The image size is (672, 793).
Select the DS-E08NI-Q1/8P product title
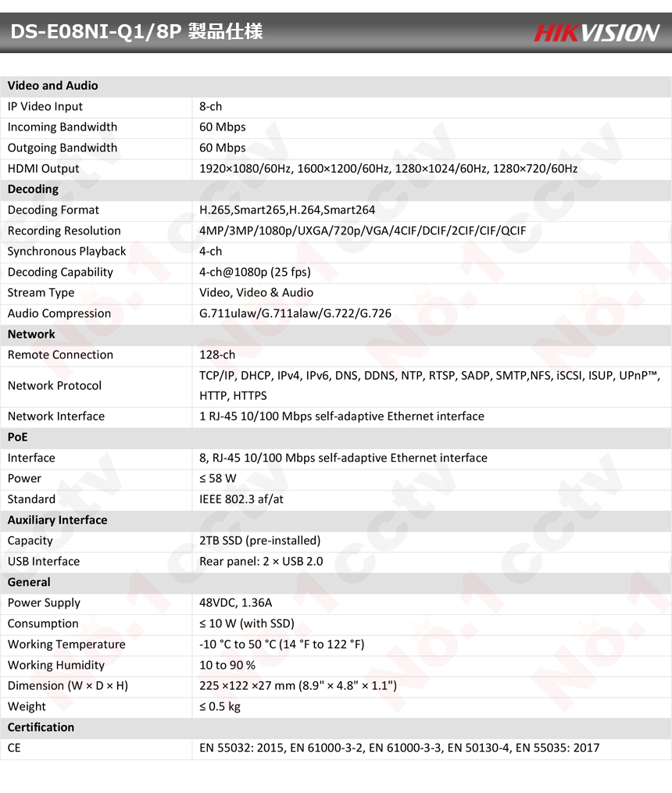pyautogui.click(x=137, y=31)
